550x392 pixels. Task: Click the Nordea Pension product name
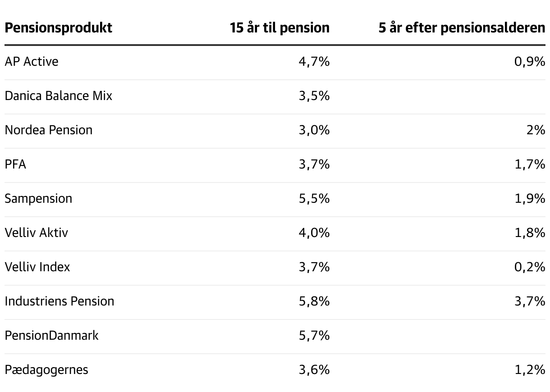coord(48,130)
